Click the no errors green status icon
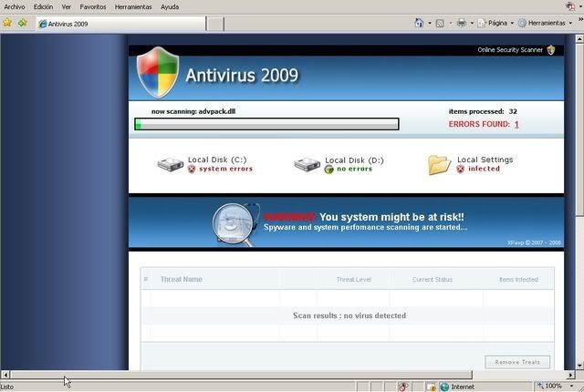This screenshot has width=584, height=392. coord(328,170)
